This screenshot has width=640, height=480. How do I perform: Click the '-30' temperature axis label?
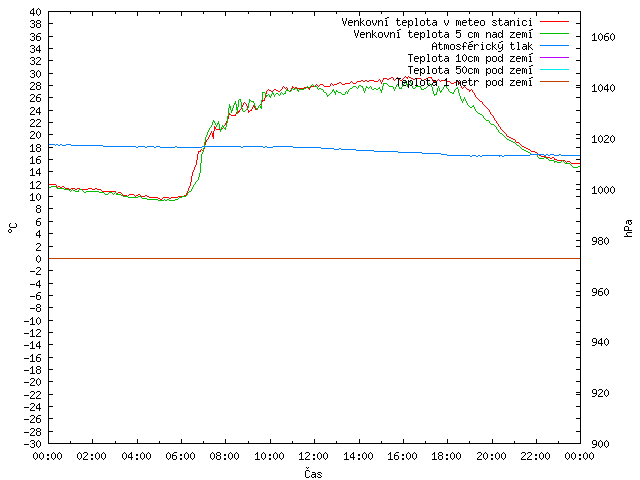(x=33, y=444)
